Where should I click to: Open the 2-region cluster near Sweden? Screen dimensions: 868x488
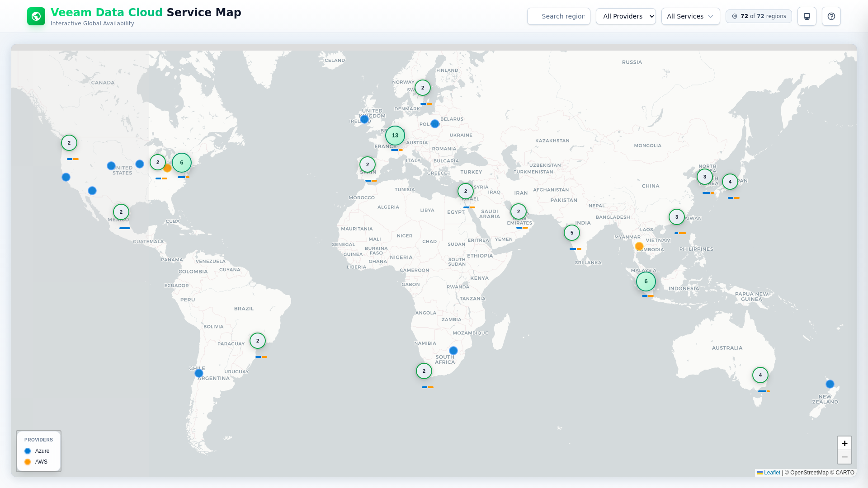[x=423, y=88]
